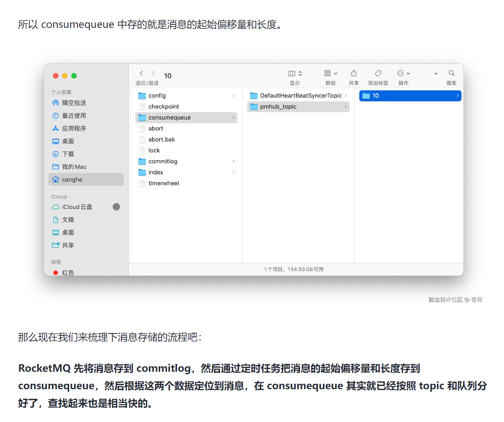
Task: Select the commitlog folder
Action: (186, 161)
